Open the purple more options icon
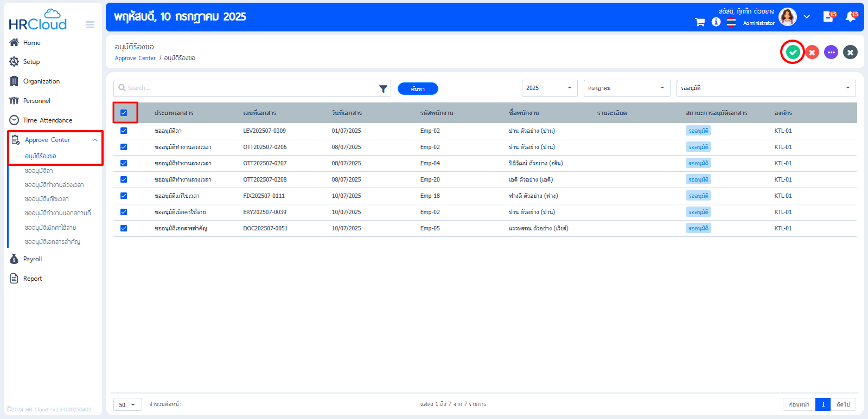868x419 pixels. point(831,52)
